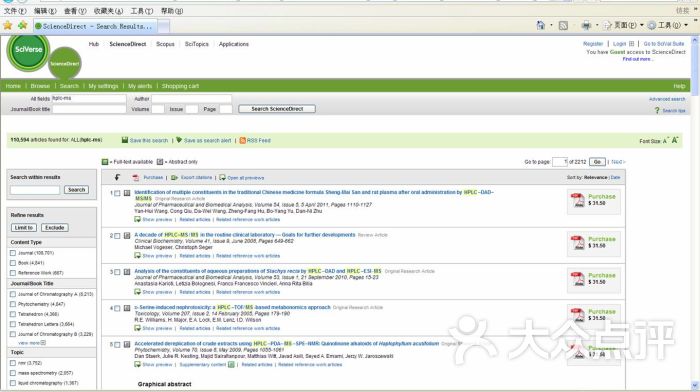Screen dimensions: 700x392
Task: Tick the checkbox for result 3
Action: [x=117, y=272]
